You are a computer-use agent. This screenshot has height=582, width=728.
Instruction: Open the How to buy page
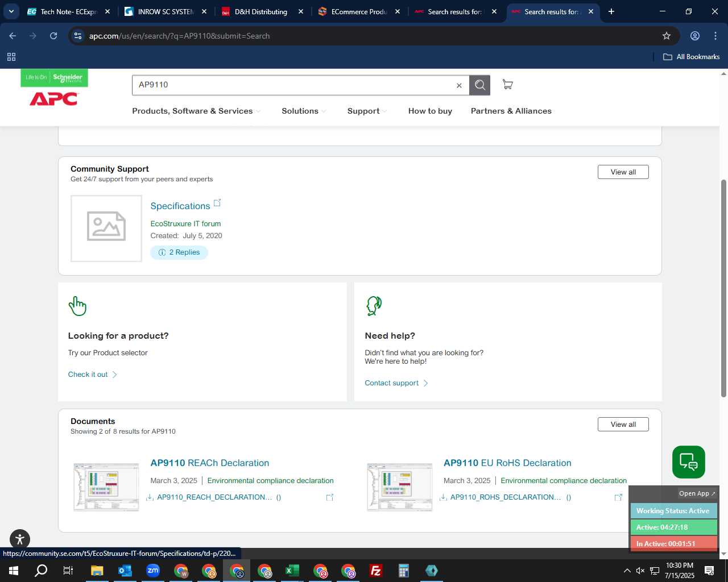point(430,111)
